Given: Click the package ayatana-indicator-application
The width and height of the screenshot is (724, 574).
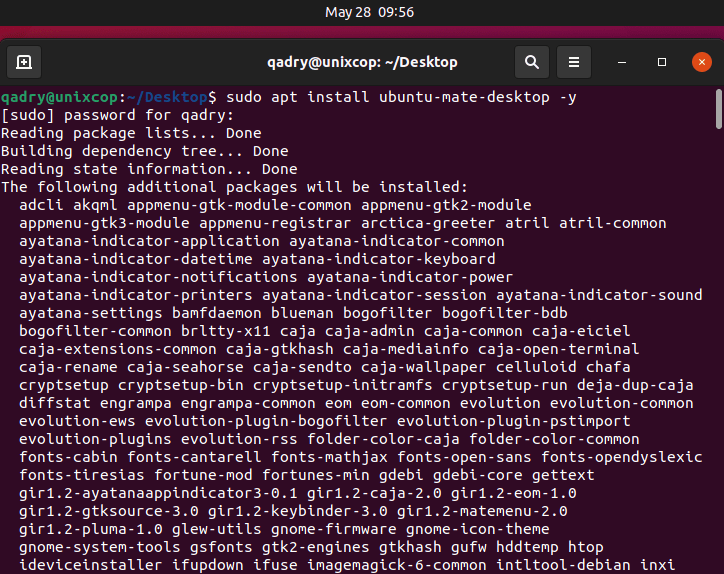Looking at the screenshot, I should (x=149, y=242).
